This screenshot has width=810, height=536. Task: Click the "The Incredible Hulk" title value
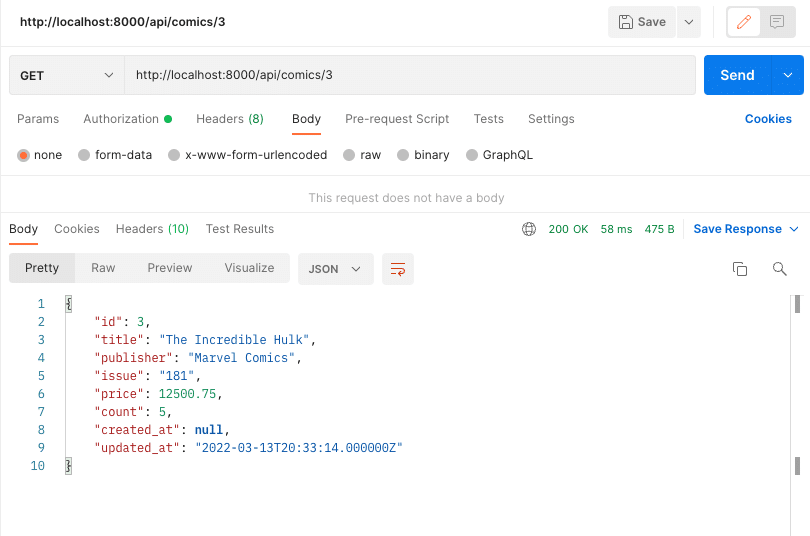tap(234, 340)
